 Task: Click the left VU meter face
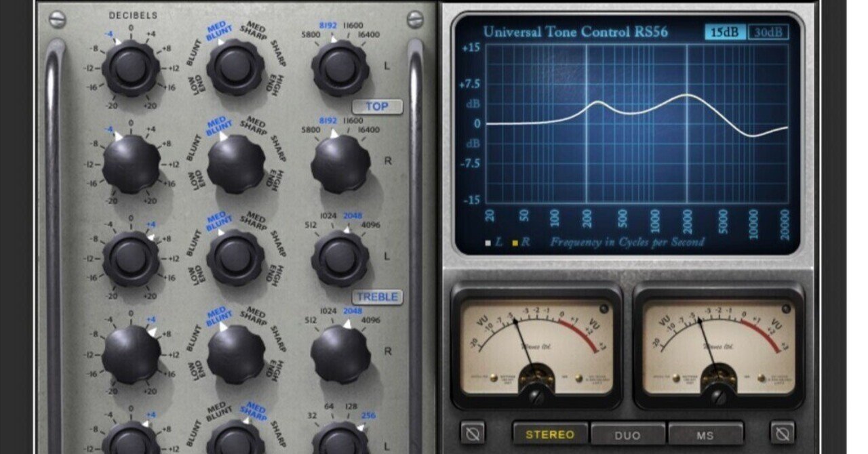(536, 348)
